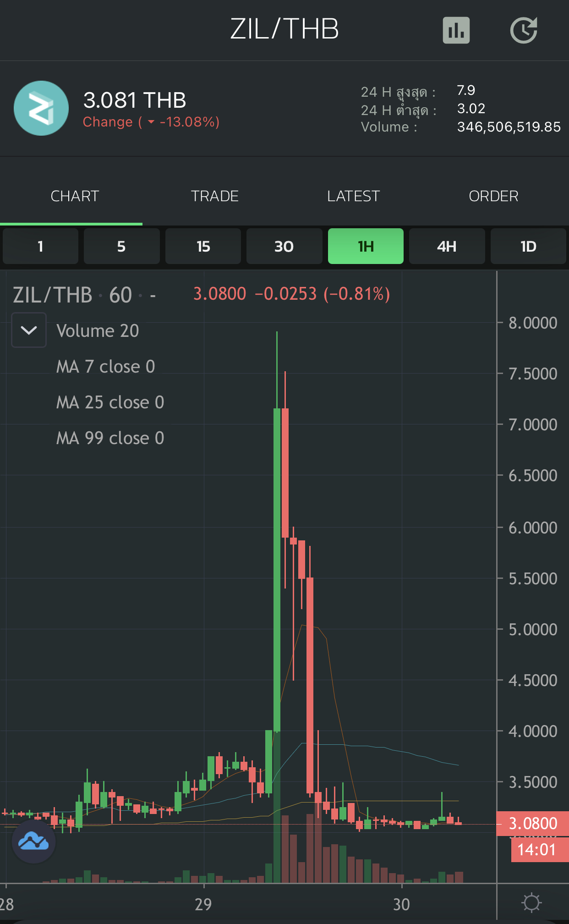Pick the 1D daily interval
Screen dimensions: 569x924
click(528, 247)
